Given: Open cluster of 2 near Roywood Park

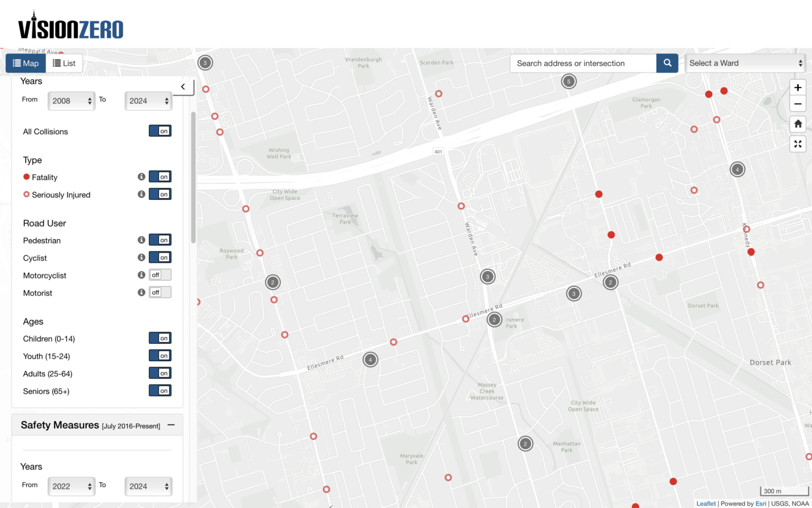Looking at the screenshot, I should coord(273,283).
